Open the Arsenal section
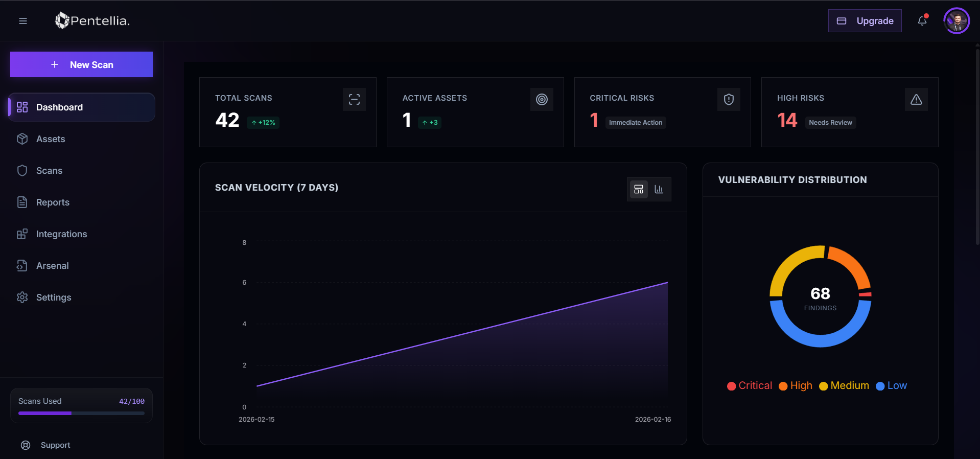The height and width of the screenshot is (459, 980). [x=52, y=266]
